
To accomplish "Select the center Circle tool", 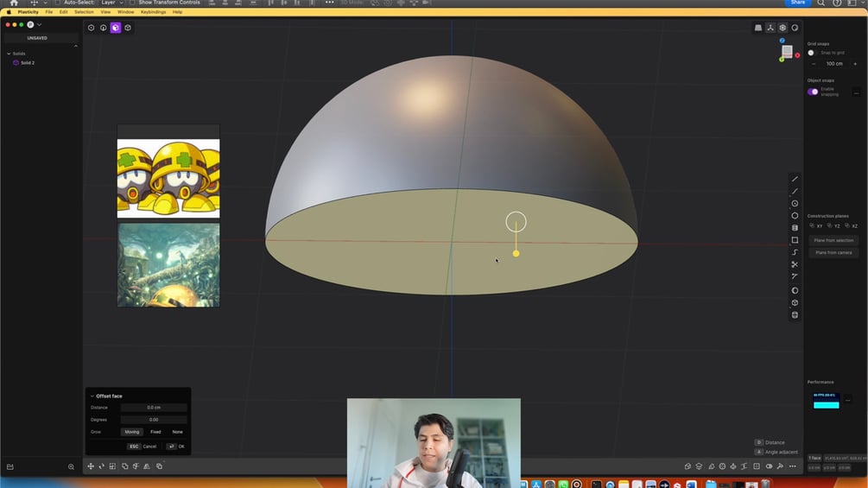I will [795, 204].
